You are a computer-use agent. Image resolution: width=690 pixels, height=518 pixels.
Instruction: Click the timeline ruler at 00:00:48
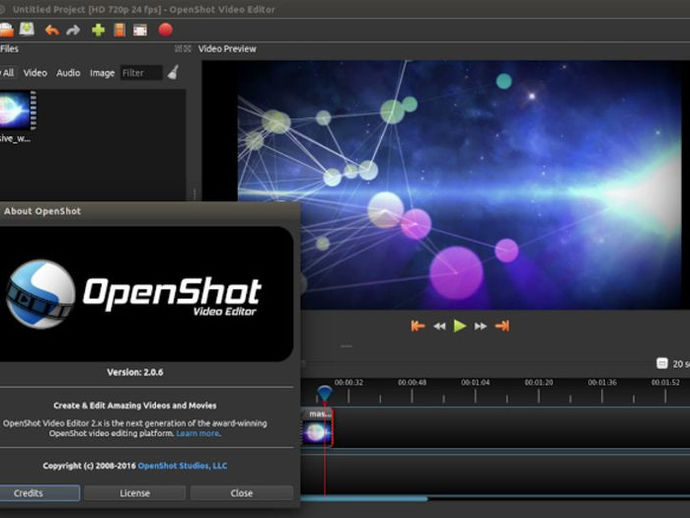412,382
